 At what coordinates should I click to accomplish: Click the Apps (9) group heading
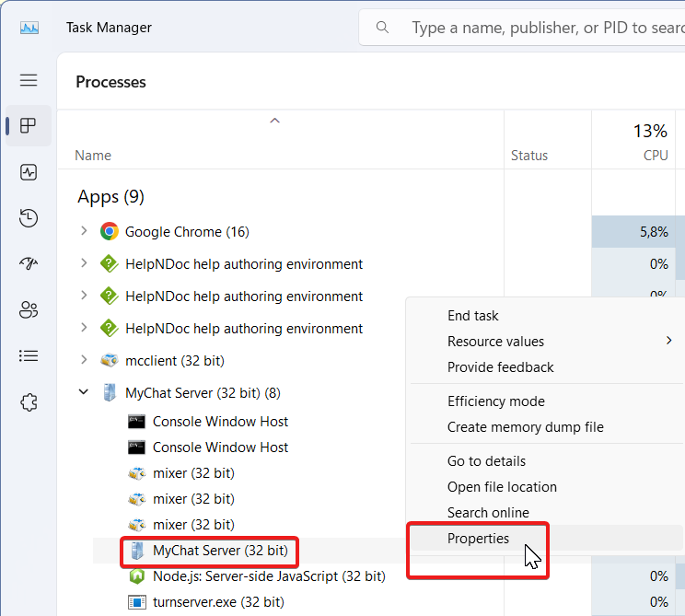(x=111, y=197)
